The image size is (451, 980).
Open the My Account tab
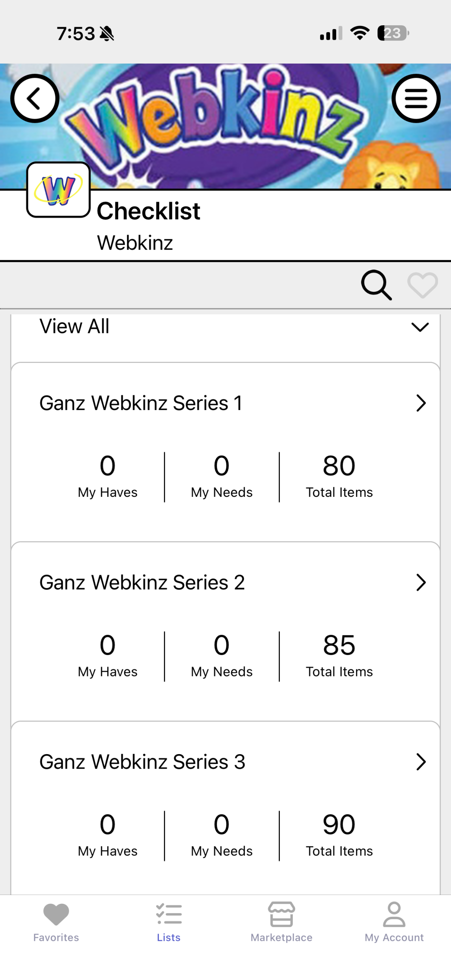394,921
